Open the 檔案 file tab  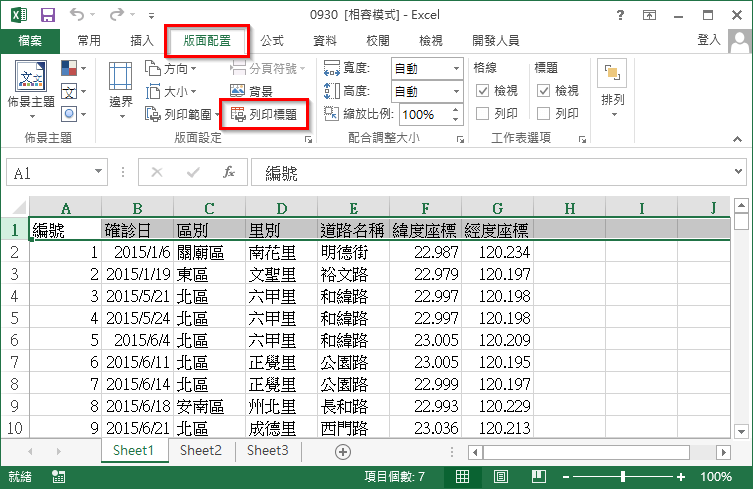pyautogui.click(x=30, y=41)
